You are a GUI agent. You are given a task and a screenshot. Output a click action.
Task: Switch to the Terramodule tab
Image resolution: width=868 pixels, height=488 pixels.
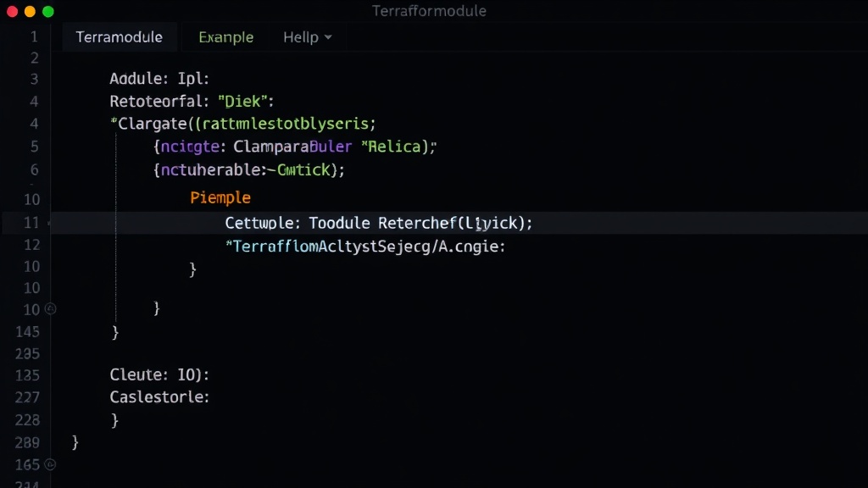pyautogui.click(x=119, y=37)
